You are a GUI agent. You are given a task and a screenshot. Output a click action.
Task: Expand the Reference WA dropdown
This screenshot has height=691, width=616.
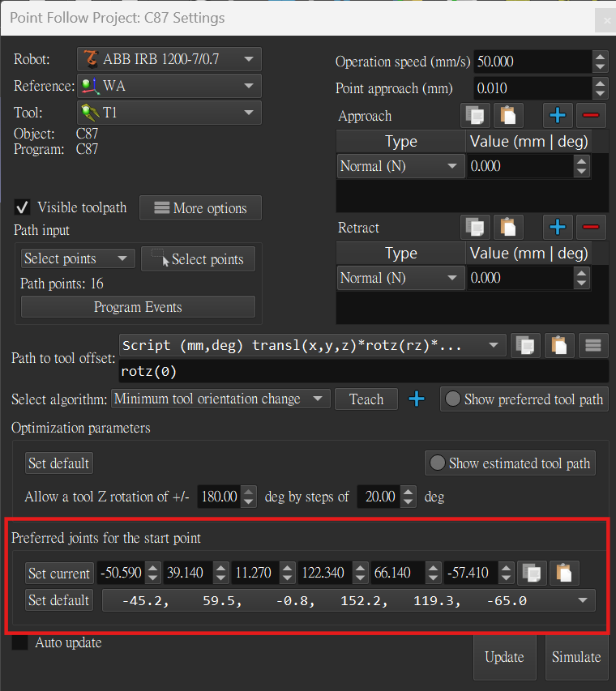point(169,86)
